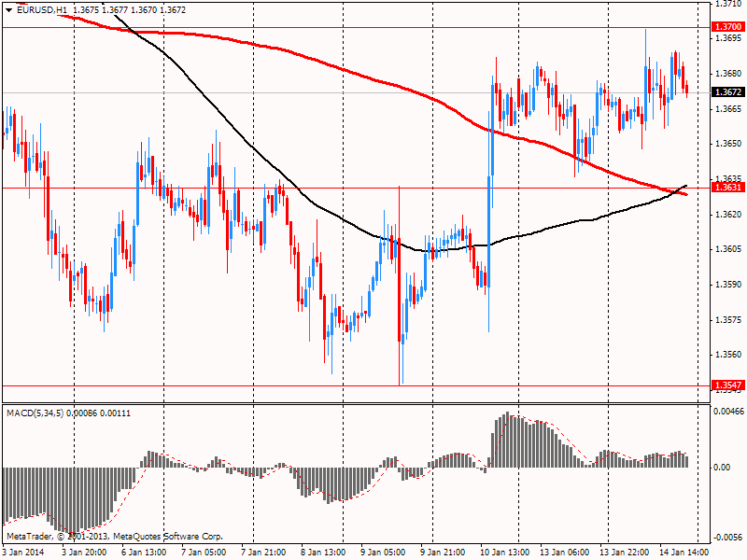Select the 9 Jan 21:00 time axis label
The width and height of the screenshot is (747, 560).
pos(443,552)
